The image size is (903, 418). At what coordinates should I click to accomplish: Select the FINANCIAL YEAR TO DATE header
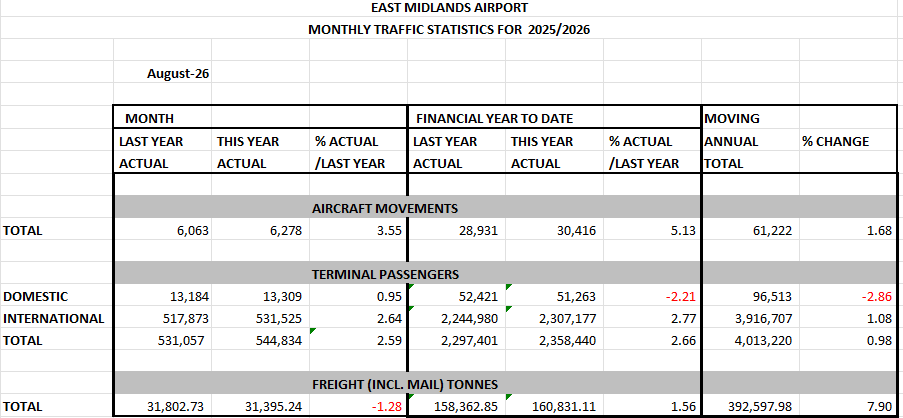494,119
